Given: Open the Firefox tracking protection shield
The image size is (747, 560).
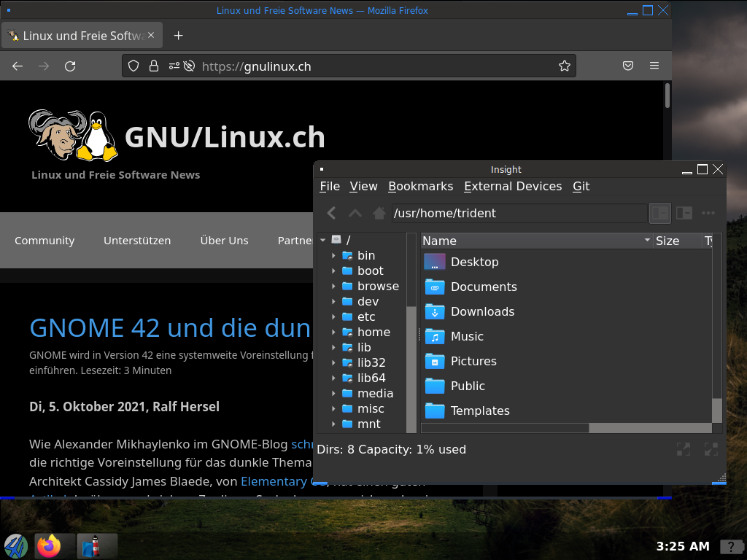Looking at the screenshot, I should point(133,66).
